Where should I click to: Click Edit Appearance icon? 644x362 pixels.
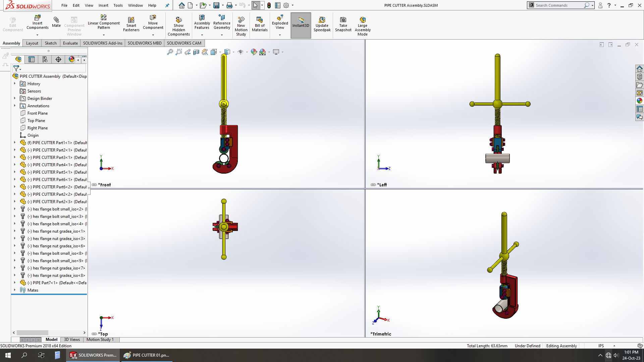click(x=254, y=52)
